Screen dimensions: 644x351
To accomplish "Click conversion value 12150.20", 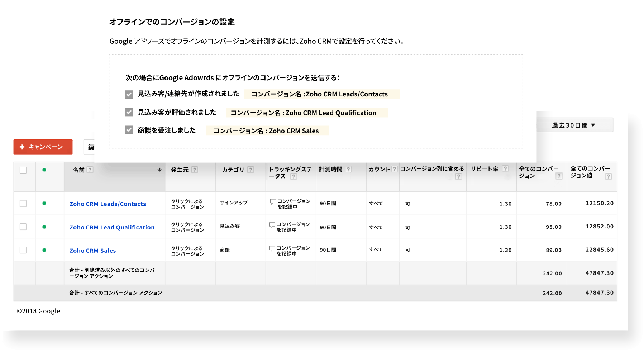I will coord(600,203).
